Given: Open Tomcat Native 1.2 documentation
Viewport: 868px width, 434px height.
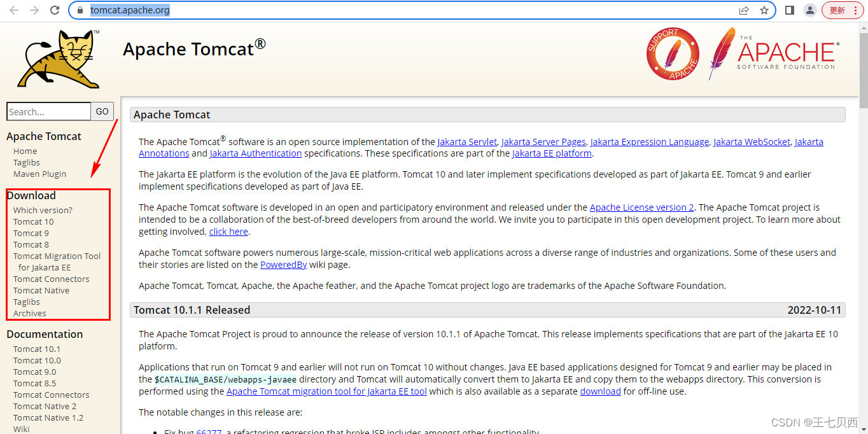Looking at the screenshot, I should pyautogui.click(x=48, y=417).
